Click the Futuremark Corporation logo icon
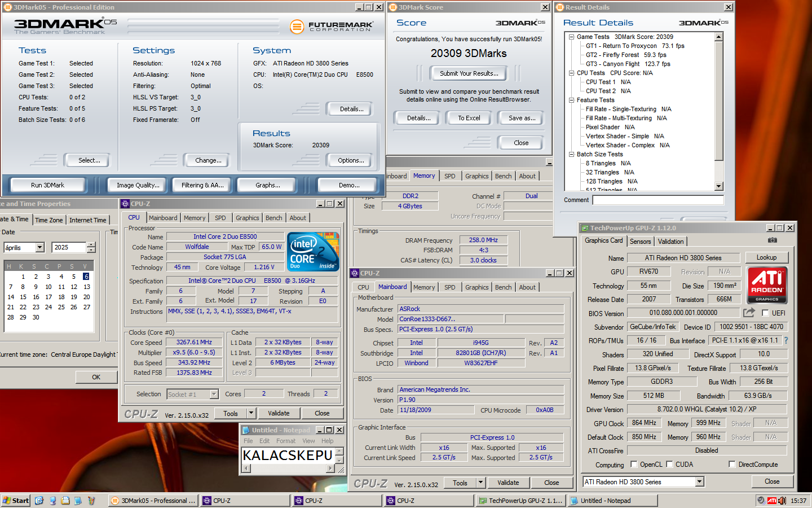This screenshot has width=812, height=508. coord(297,27)
